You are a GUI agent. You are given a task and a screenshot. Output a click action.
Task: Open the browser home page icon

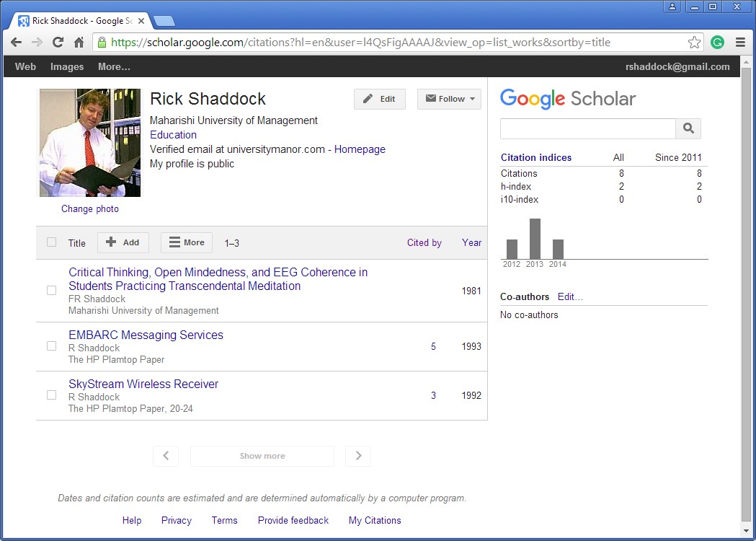[79, 43]
